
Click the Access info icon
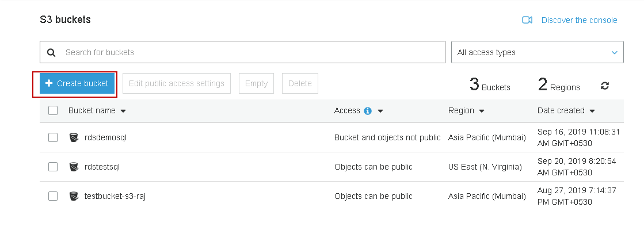[x=368, y=111]
